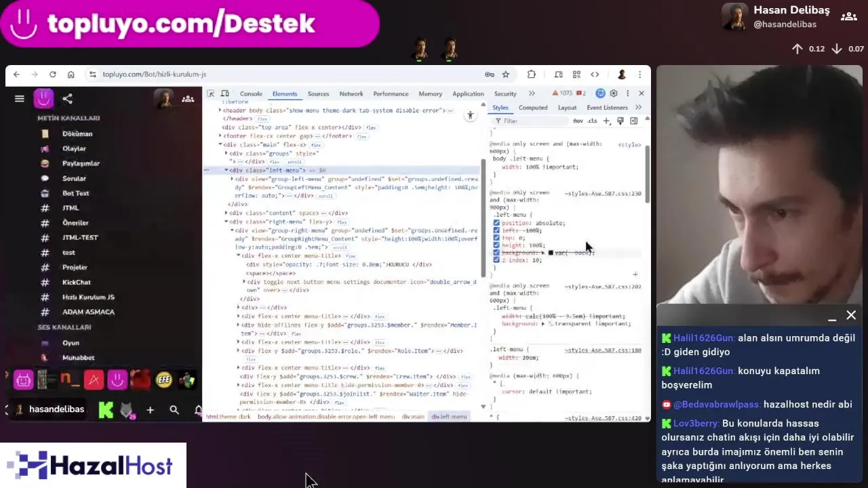
Task: Open the search magnifier in Topluyo bottom bar
Action: pos(174,409)
